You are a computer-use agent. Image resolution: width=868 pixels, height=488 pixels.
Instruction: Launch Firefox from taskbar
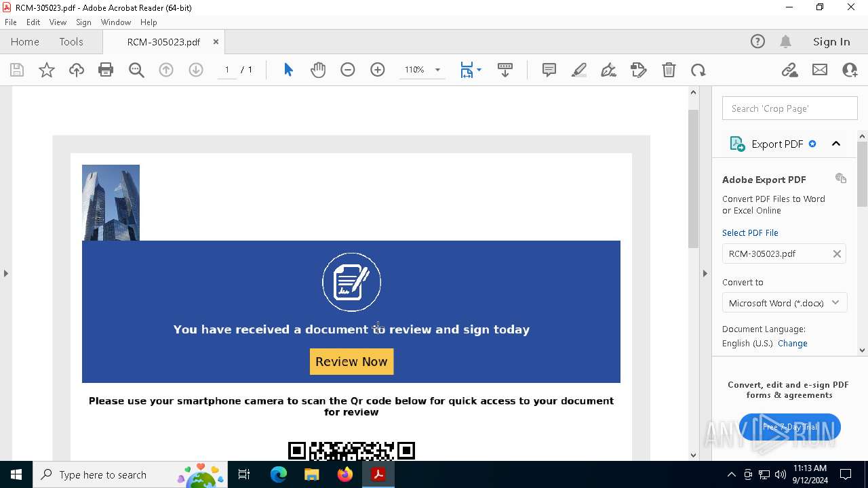(x=345, y=474)
